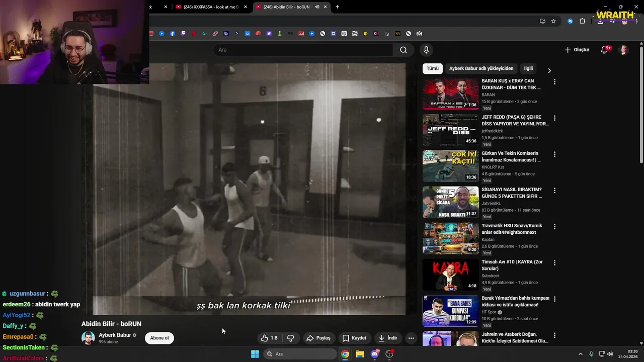This screenshot has width=644, height=362.
Task: Open options menu for Travmatik HSU video
Action: pyautogui.click(x=554, y=227)
